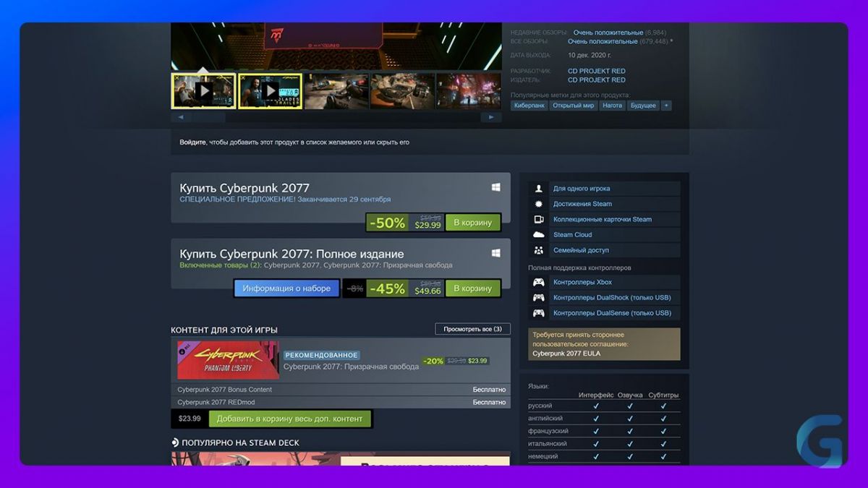The height and width of the screenshot is (488, 868).
Task: Add Cyberpunk 2077 base game to cart
Action: pos(473,223)
